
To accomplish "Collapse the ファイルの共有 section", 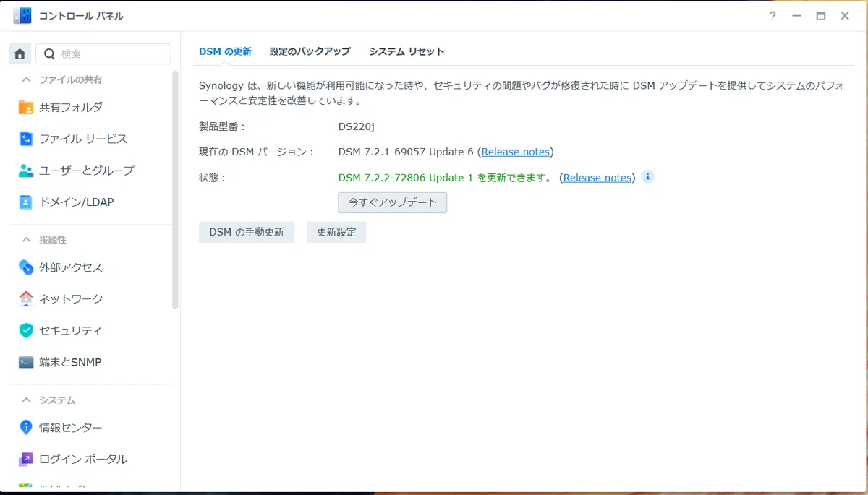I will pyautogui.click(x=27, y=79).
